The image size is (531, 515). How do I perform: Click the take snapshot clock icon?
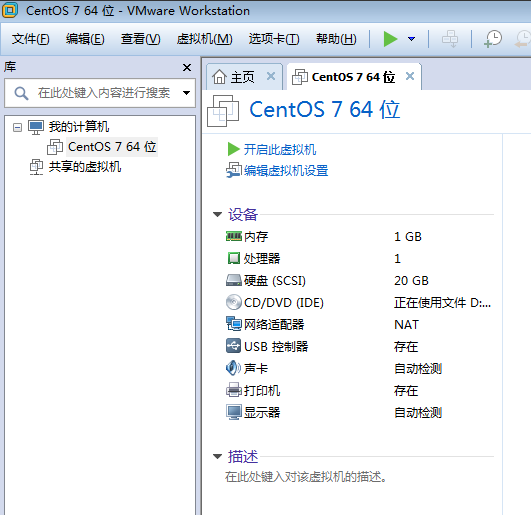(x=492, y=39)
